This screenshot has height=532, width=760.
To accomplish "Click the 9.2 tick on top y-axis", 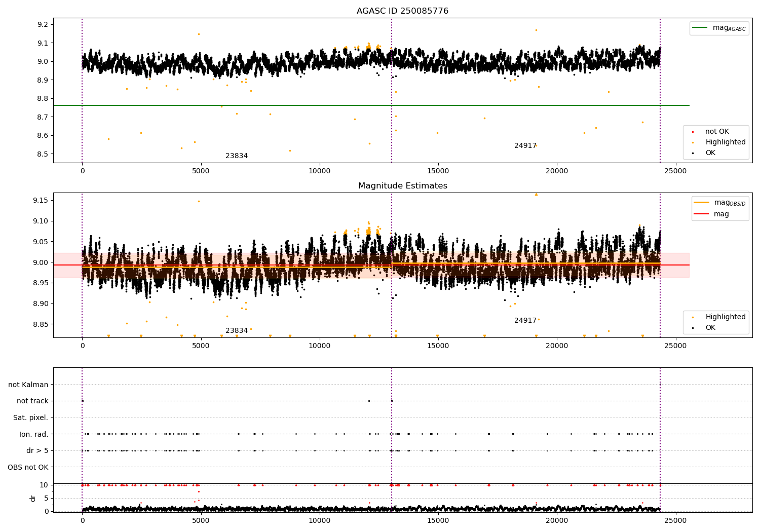I will tap(43, 24).
